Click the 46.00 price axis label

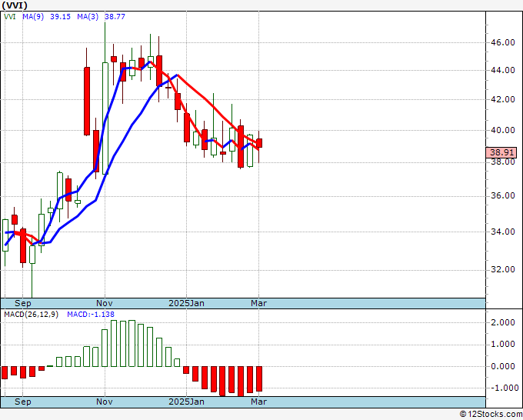click(503, 42)
